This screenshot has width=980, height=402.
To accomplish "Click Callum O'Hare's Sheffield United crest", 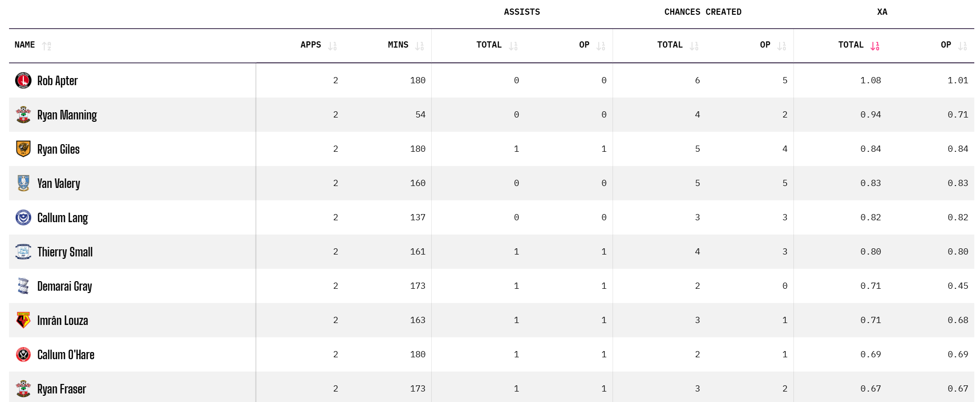I will [x=23, y=354].
